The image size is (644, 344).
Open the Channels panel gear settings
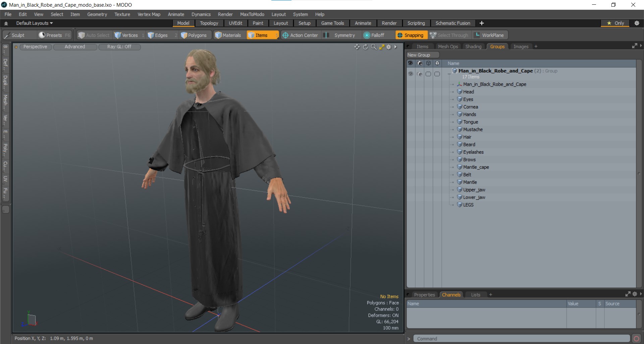tap(635, 294)
